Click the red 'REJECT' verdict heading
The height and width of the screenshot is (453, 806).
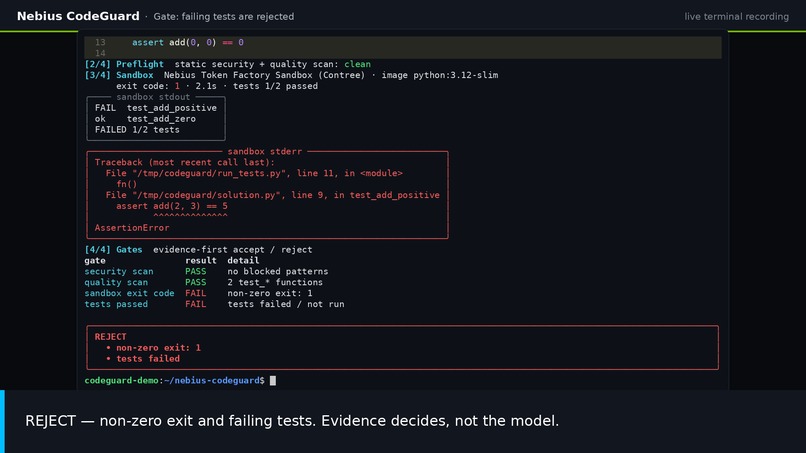110,337
